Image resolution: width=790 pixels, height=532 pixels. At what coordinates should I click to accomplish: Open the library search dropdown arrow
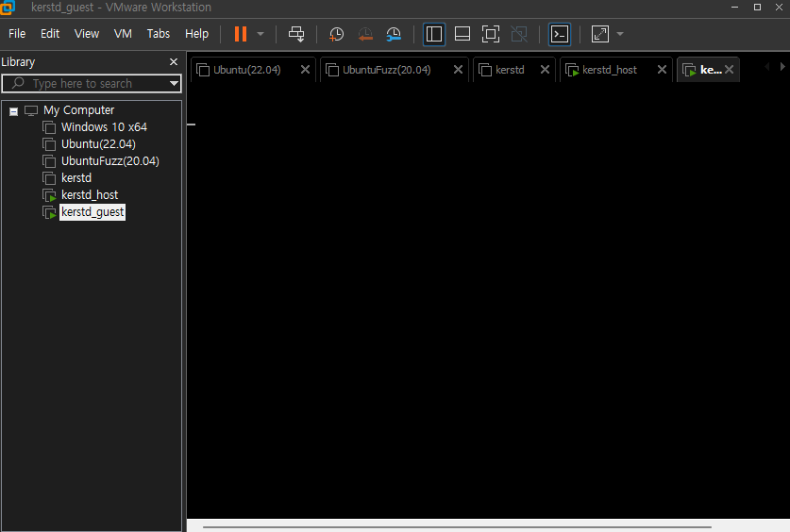tap(174, 84)
